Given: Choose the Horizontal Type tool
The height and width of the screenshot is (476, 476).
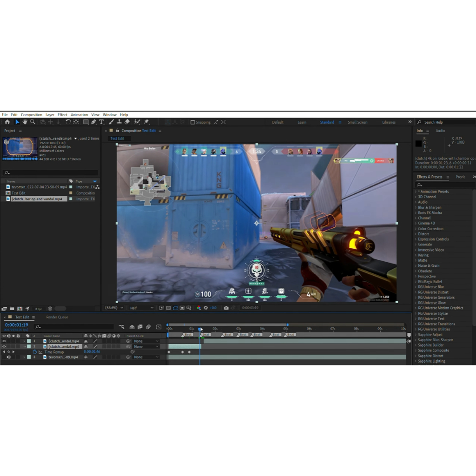Looking at the screenshot, I should click(x=101, y=122).
